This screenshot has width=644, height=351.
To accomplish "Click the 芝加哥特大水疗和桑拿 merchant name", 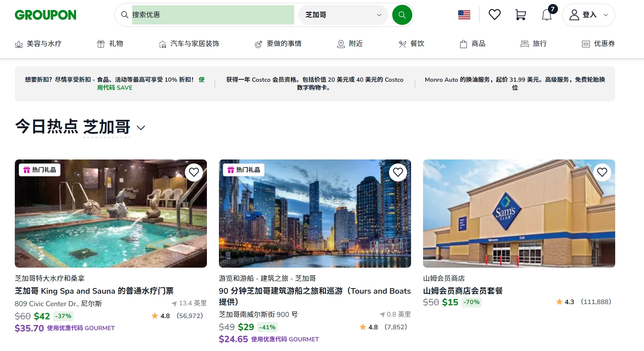I will (50, 278).
